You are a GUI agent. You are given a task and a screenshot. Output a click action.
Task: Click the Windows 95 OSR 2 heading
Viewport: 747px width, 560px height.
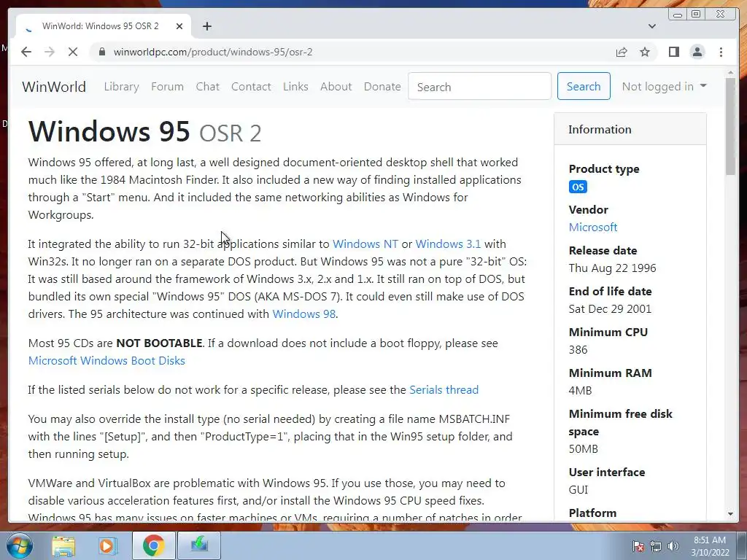(x=145, y=131)
